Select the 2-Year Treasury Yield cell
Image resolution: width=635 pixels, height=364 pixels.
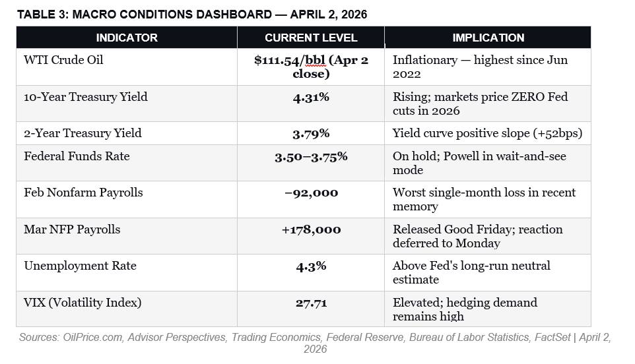(x=83, y=133)
